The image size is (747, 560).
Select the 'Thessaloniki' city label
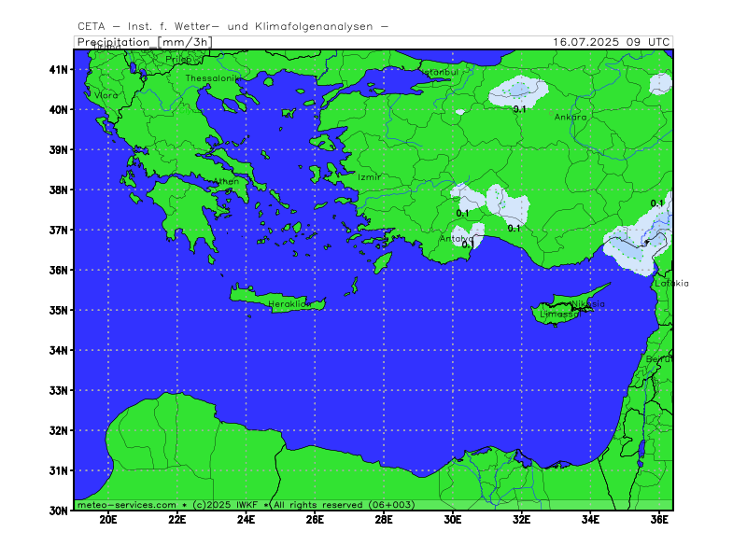click(x=213, y=78)
